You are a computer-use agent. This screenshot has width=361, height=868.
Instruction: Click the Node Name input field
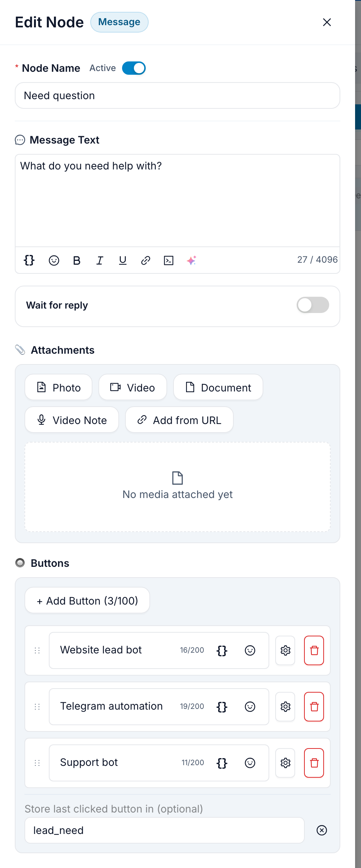click(x=178, y=95)
